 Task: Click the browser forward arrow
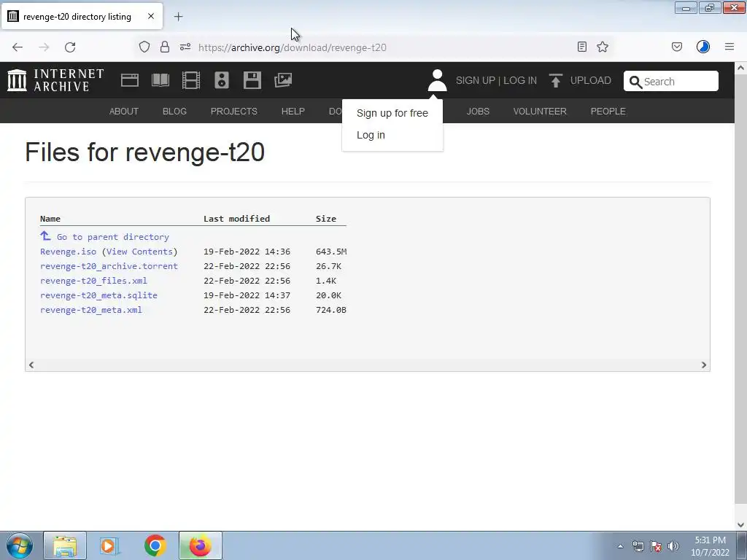click(x=44, y=47)
